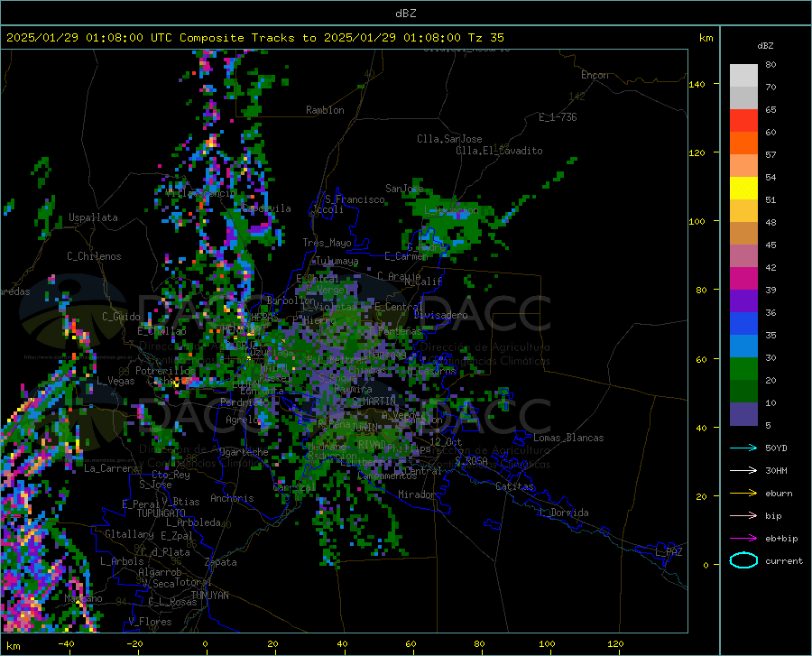Click the 'Clla.El_Cavadito' map label
The image size is (812, 656).
499,151
